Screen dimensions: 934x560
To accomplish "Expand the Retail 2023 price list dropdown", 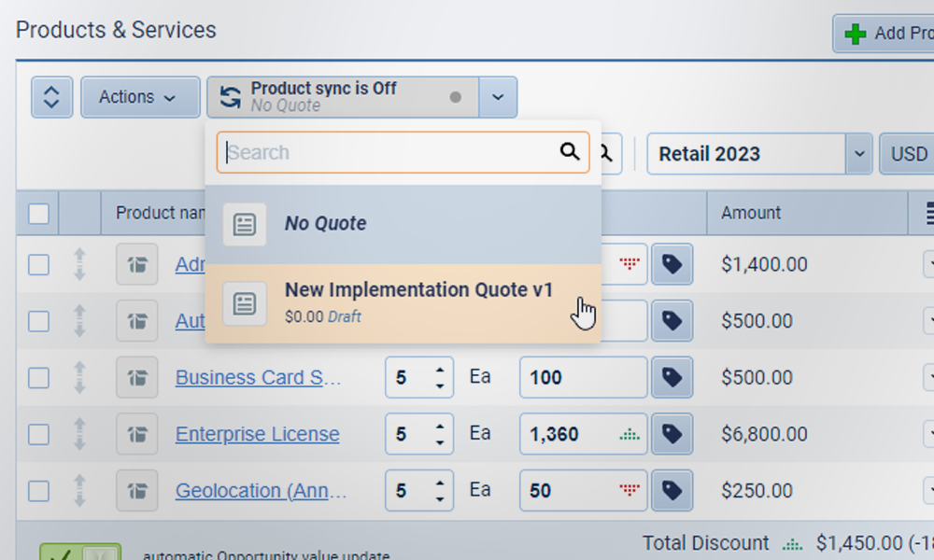I will point(858,154).
